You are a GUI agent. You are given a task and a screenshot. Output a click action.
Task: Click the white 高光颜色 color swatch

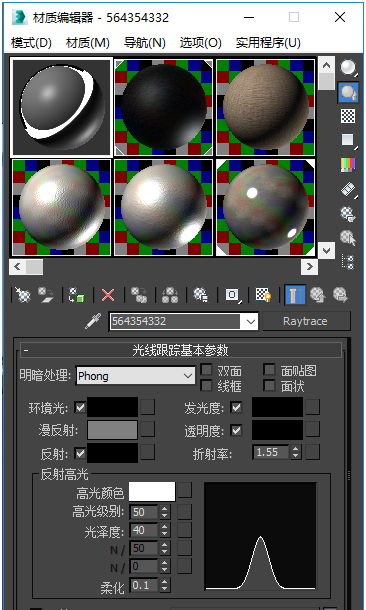[152, 492]
